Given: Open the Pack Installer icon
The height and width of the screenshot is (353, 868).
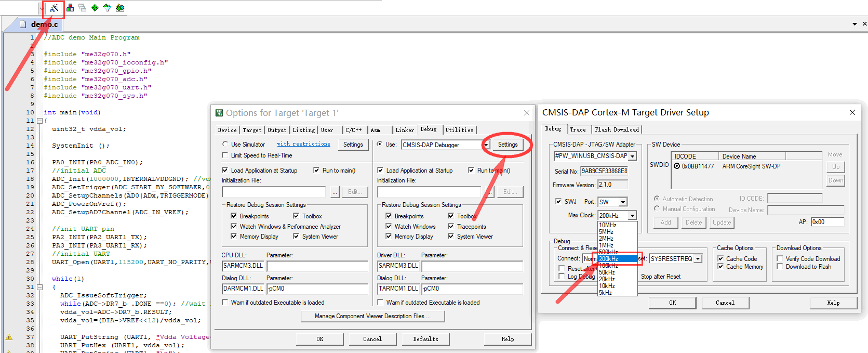Looking at the screenshot, I should (x=120, y=8).
